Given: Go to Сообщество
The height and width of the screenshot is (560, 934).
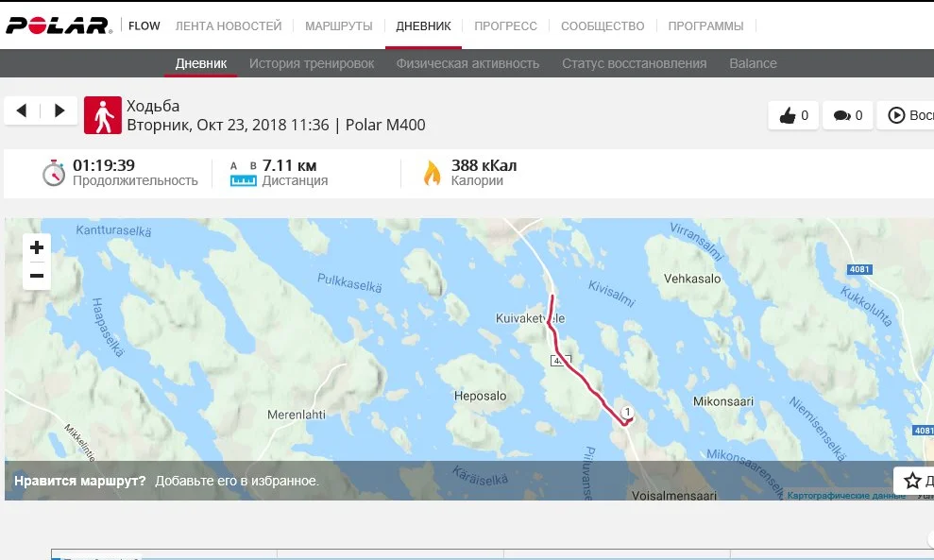Looking at the screenshot, I should coord(603,26).
